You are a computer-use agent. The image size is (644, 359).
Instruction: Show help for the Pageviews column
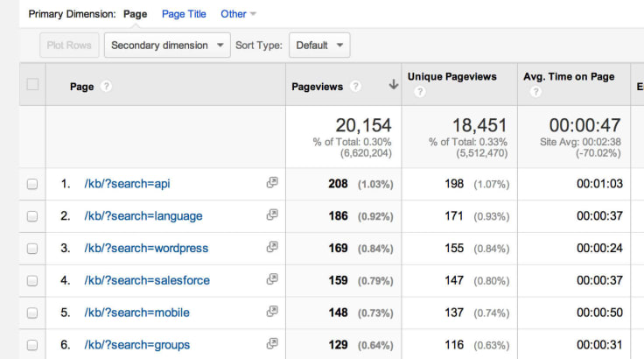[x=355, y=87]
